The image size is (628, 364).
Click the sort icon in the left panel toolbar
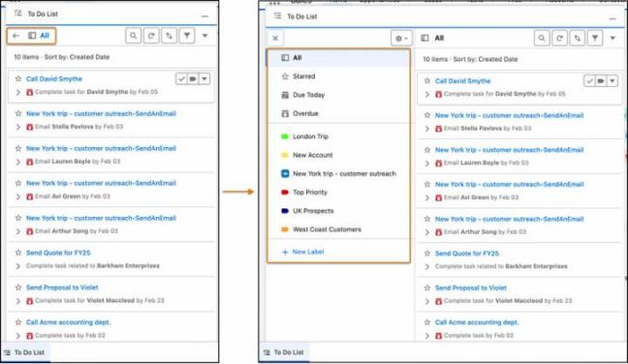pos(169,36)
